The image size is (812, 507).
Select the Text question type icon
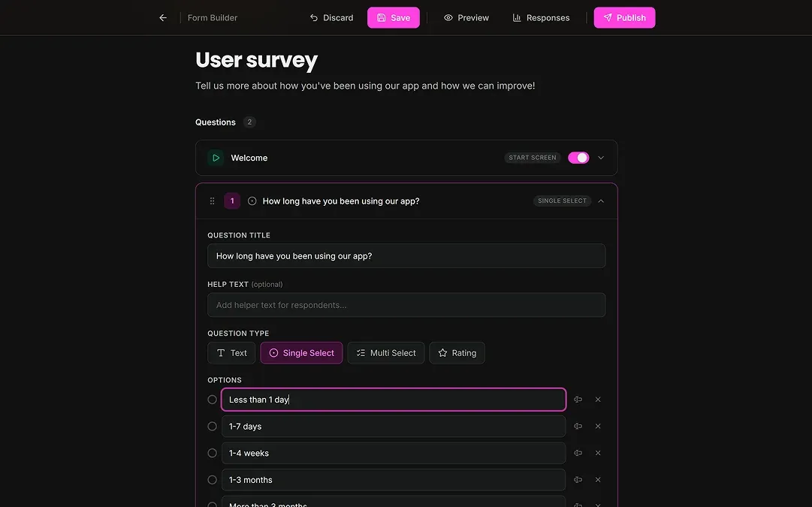coord(220,352)
